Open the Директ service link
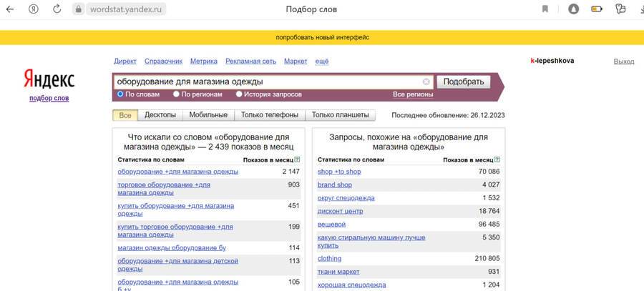The height and width of the screenshot is (291, 644). coord(125,61)
